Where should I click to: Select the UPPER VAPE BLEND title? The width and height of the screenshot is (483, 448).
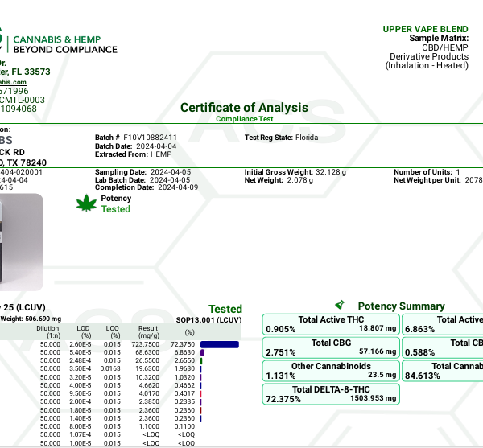(x=425, y=29)
